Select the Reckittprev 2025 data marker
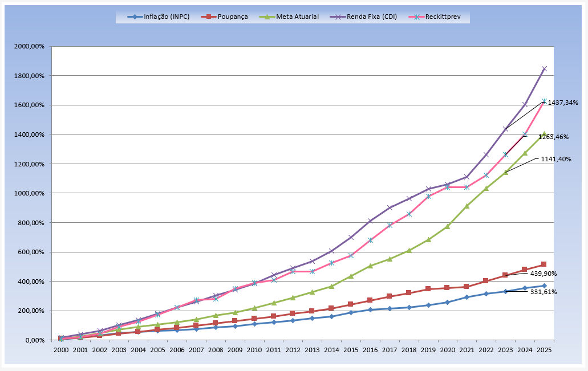The width and height of the screenshot is (588, 371). point(544,101)
